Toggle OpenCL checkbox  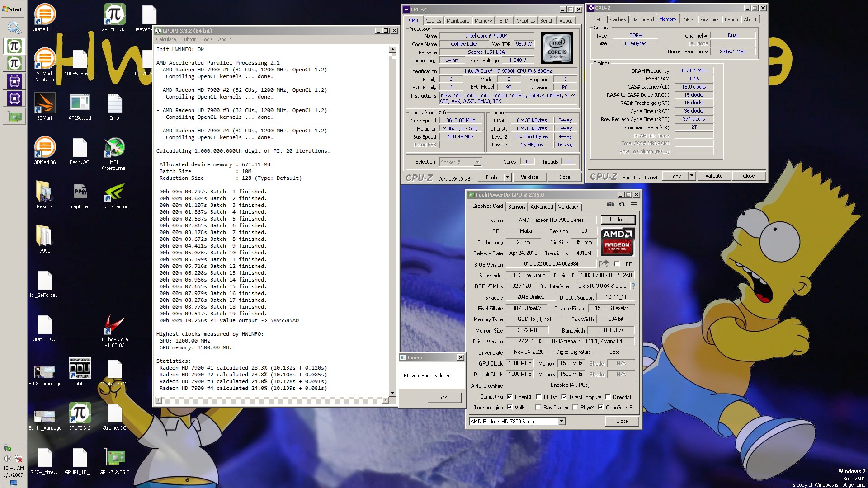pos(509,397)
